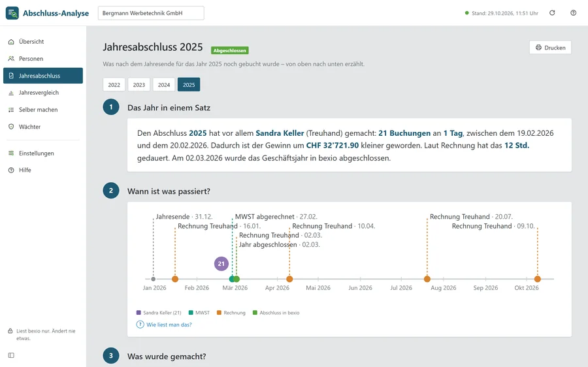
Task: Click the teal MWST abgerechnet marker dot
Action: (232, 279)
